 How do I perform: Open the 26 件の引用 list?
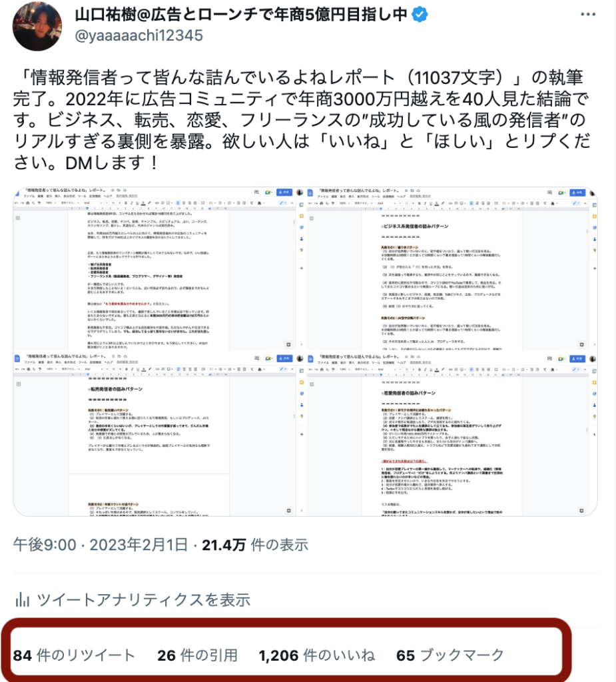pyautogui.click(x=198, y=655)
